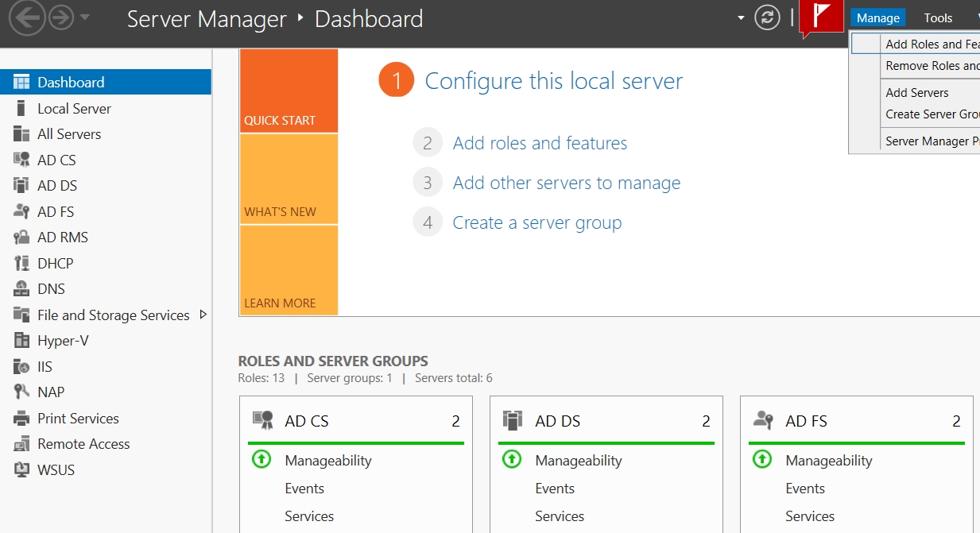Open the notifications flag

click(x=821, y=17)
